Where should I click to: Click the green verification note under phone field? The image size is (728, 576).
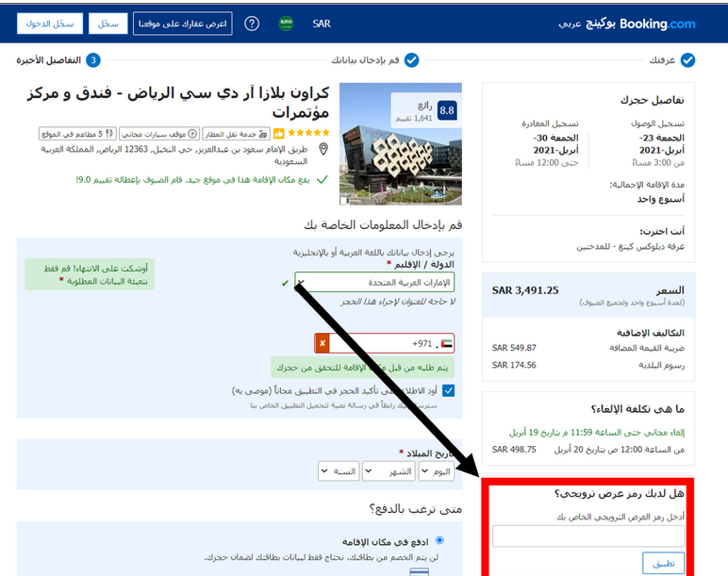coord(363,368)
